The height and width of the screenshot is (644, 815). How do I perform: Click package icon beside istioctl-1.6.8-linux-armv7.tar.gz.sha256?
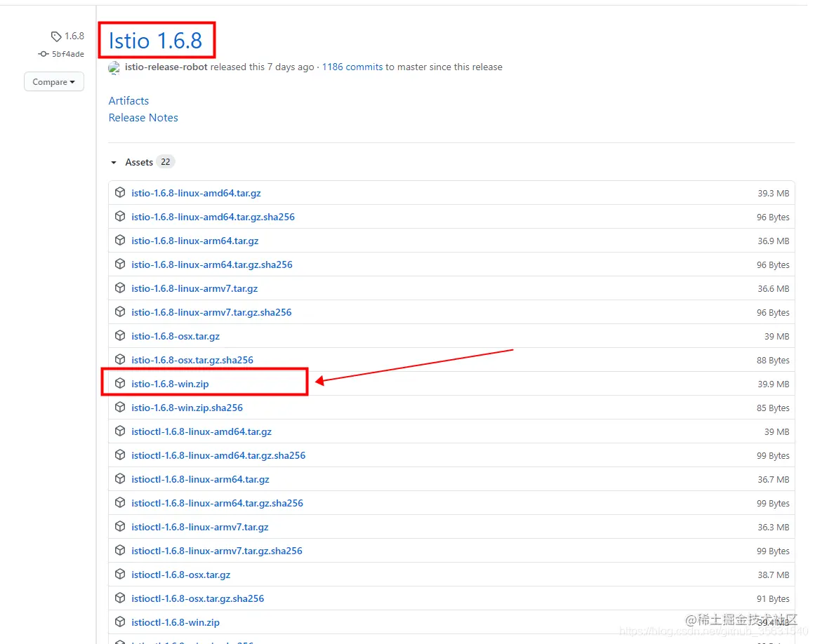coord(120,551)
